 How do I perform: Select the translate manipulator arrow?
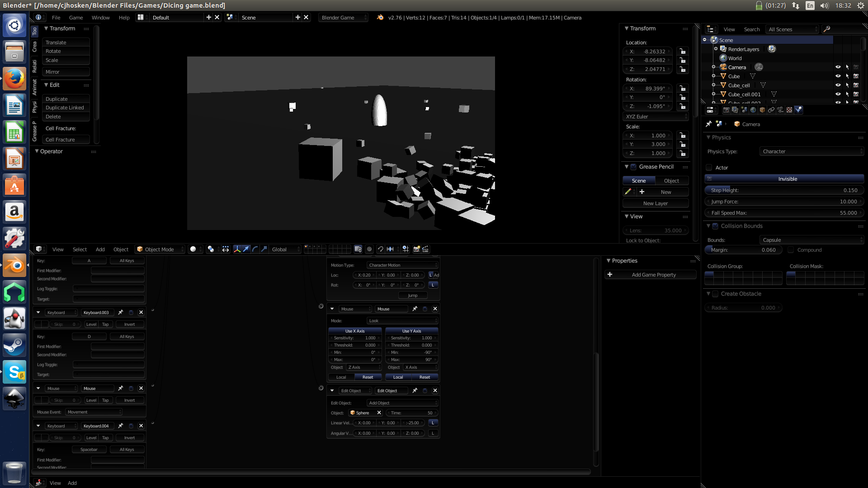click(x=246, y=249)
